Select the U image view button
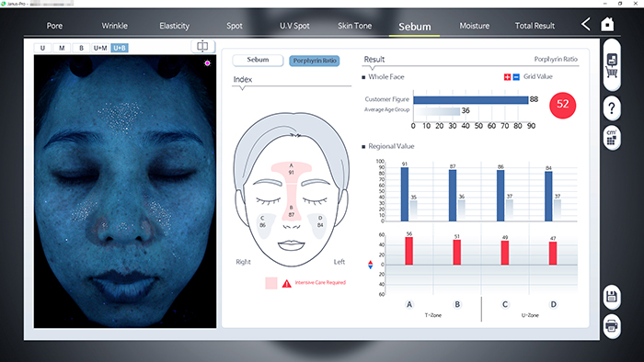Viewport: 644px width, 362px height. click(42, 48)
